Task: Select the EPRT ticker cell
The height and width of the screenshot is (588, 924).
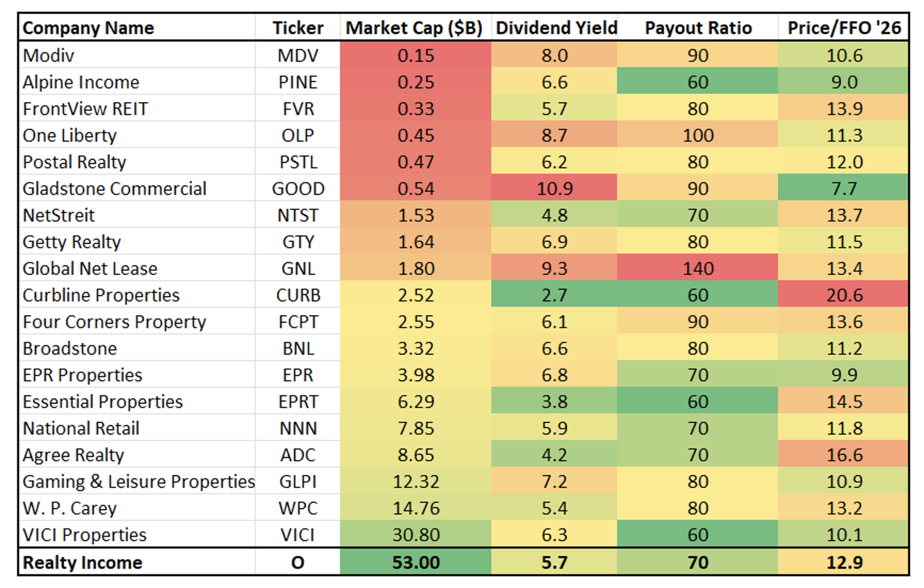Action: [298, 402]
